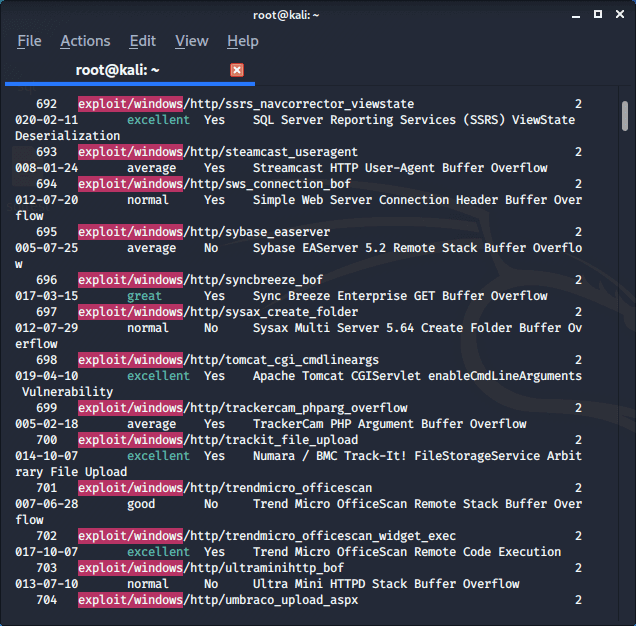Click 'Ultra Mini HTTPD Stack Buffer Overflow'
Image resolution: width=636 pixels, height=626 pixels.
pos(386,584)
